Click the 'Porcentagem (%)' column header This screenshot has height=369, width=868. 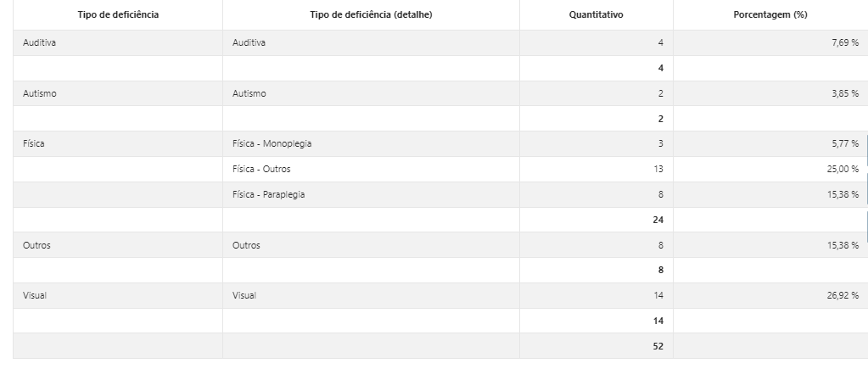(770, 15)
